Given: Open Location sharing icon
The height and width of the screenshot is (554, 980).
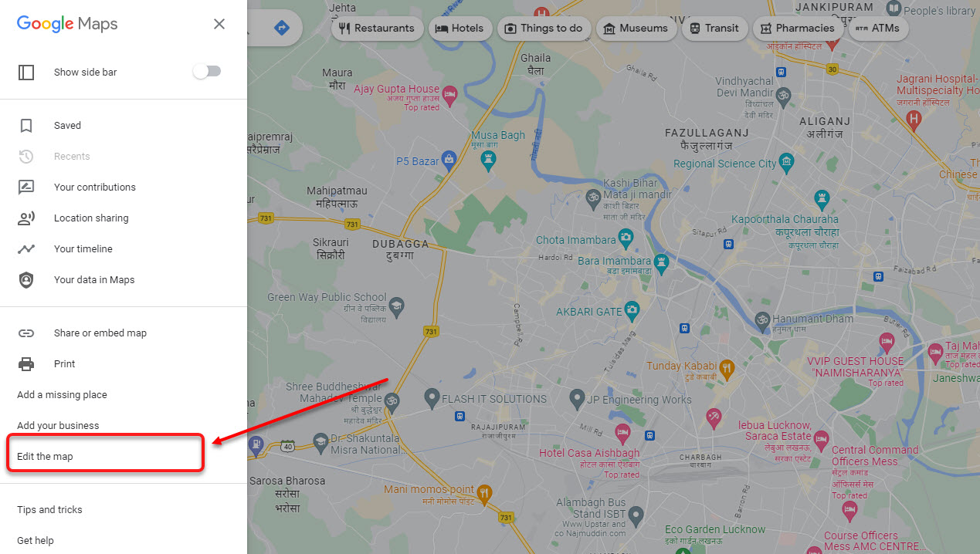Looking at the screenshot, I should 26,218.
